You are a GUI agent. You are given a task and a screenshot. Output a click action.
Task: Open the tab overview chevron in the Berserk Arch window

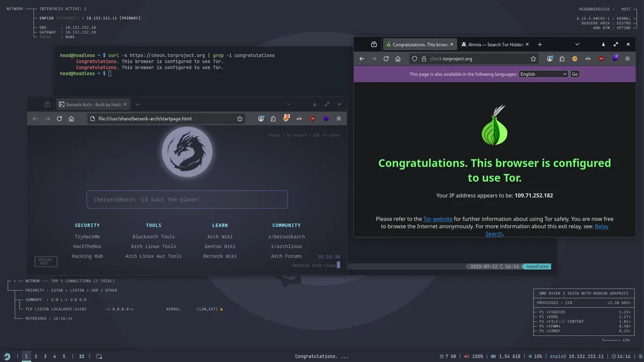click(x=288, y=104)
